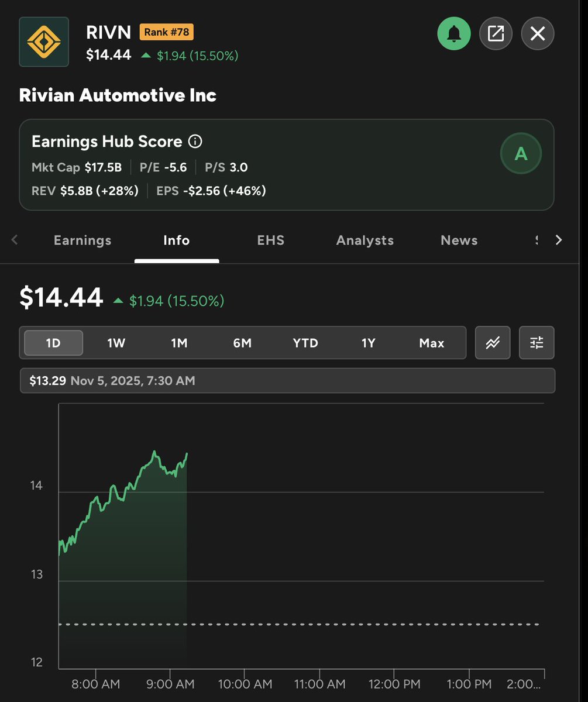Click the 13 price axis label
Image resolution: width=588 pixels, height=702 pixels.
pyautogui.click(x=36, y=574)
